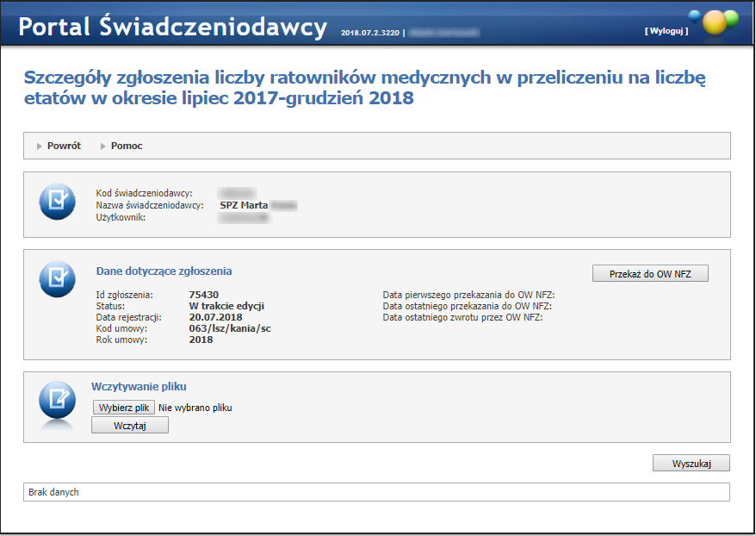Click the Brak danych results row
The image size is (756, 536).
376,492
